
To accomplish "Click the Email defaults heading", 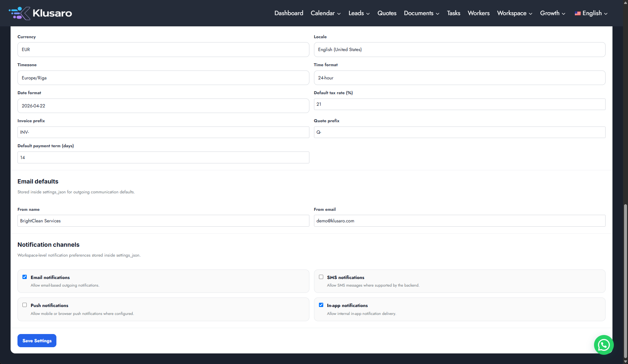I will point(38,182).
